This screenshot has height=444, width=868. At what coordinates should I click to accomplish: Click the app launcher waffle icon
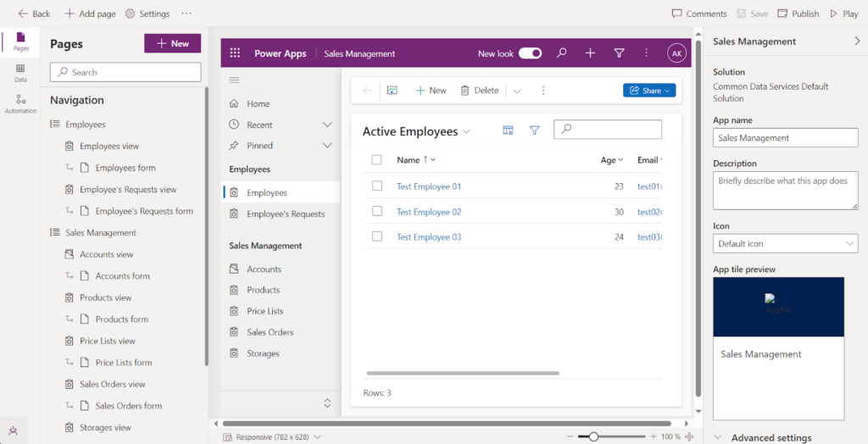[235, 53]
